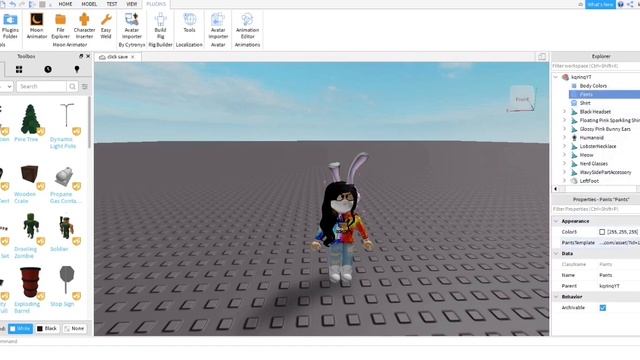Close the click save tab
The image size is (640, 360).
(x=133, y=57)
